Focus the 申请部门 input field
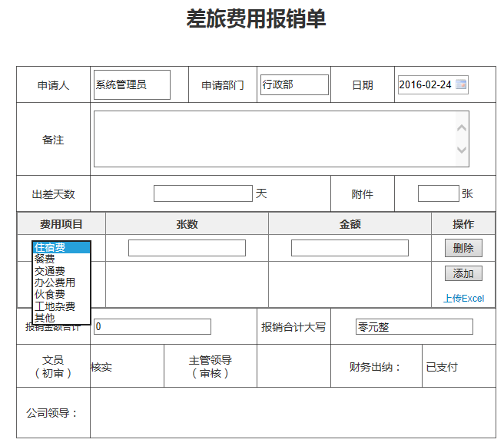The height and width of the screenshot is (446, 504). coord(294,84)
